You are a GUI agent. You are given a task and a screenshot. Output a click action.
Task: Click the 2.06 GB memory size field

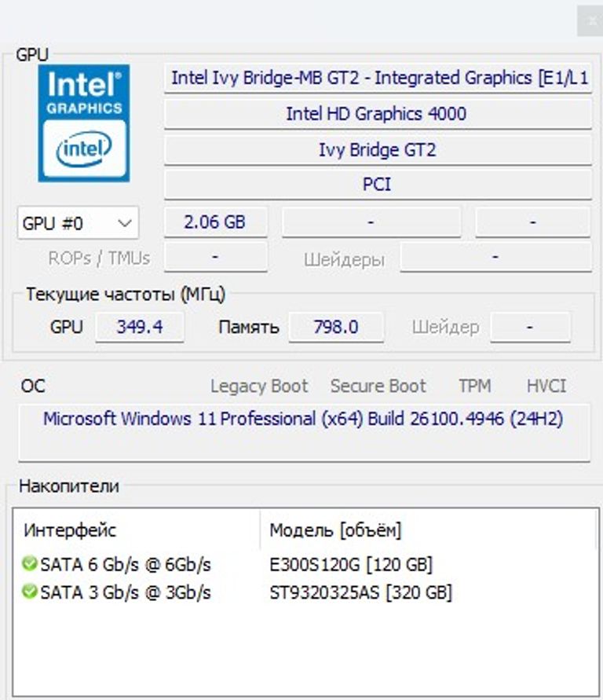[x=215, y=221]
